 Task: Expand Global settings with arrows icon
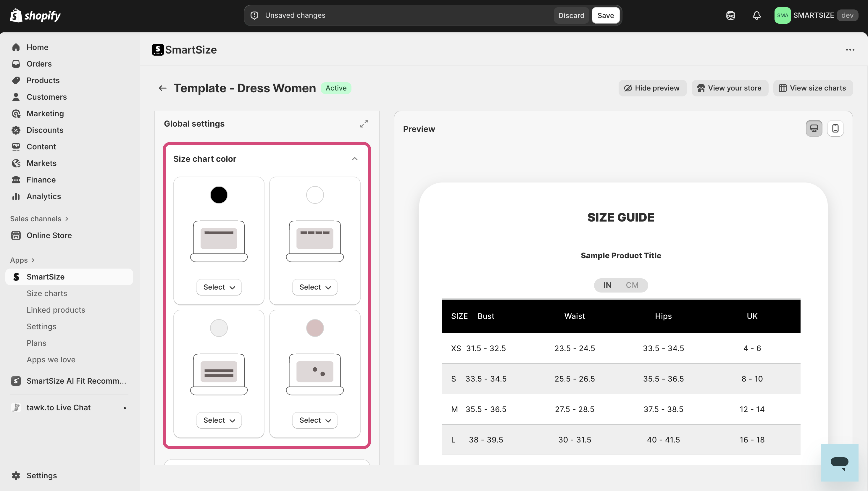(364, 124)
